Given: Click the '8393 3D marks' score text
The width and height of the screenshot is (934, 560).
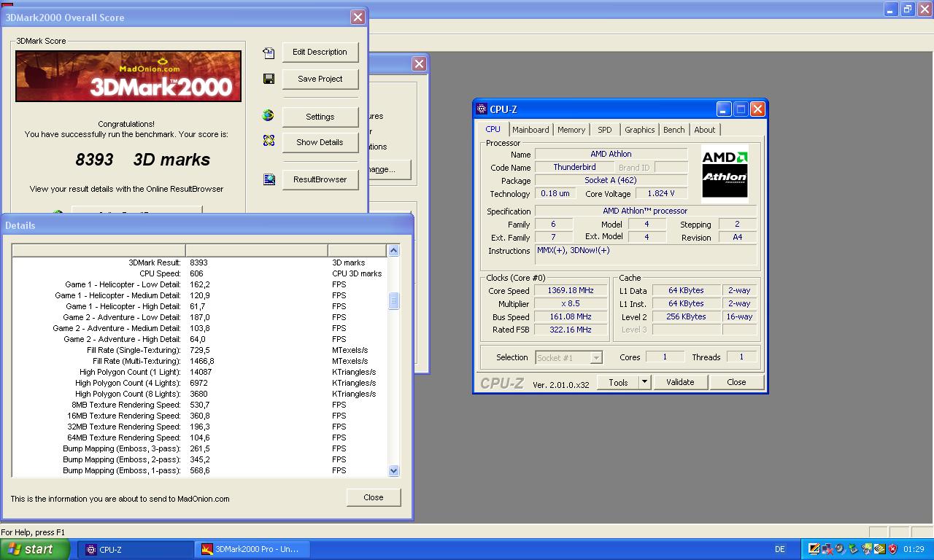Looking at the screenshot, I should [143, 160].
